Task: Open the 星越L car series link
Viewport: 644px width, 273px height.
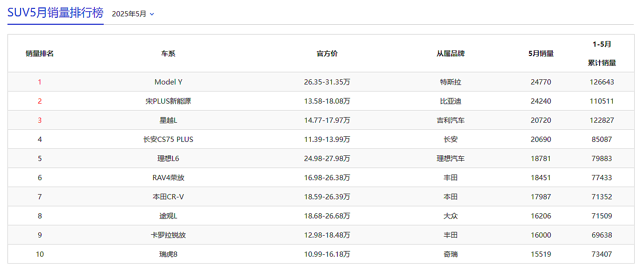Action: point(168,120)
